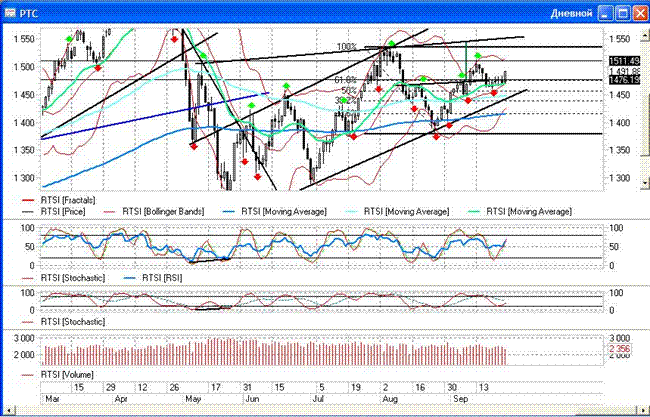The height and width of the screenshot is (417, 650).
Task: Click the 'Jul' month label on time axis
Action: tap(318, 399)
